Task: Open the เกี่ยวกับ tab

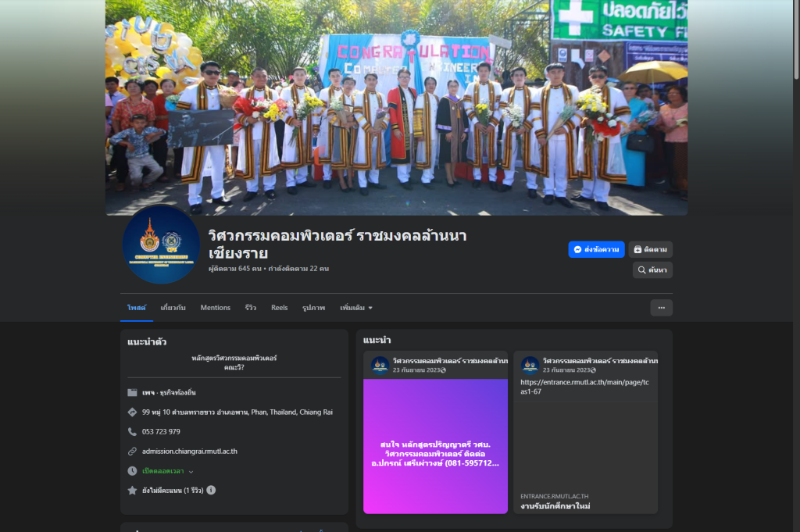Action: tap(173, 308)
